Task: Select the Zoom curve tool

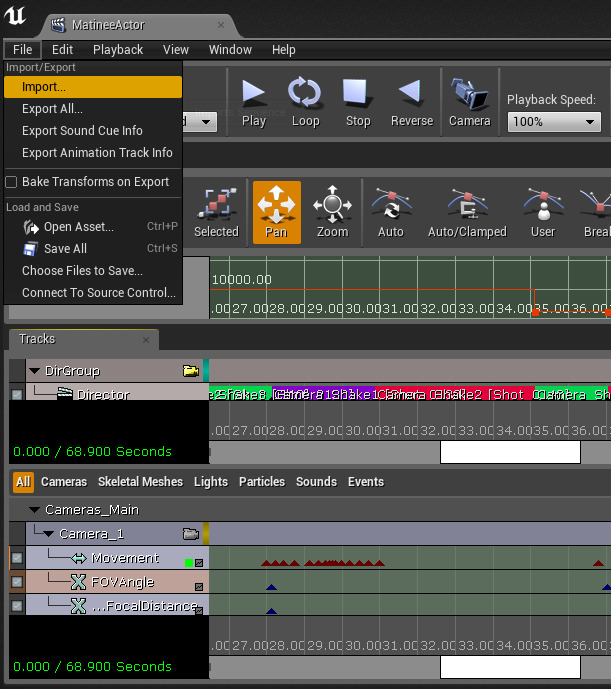Action: pyautogui.click(x=332, y=212)
